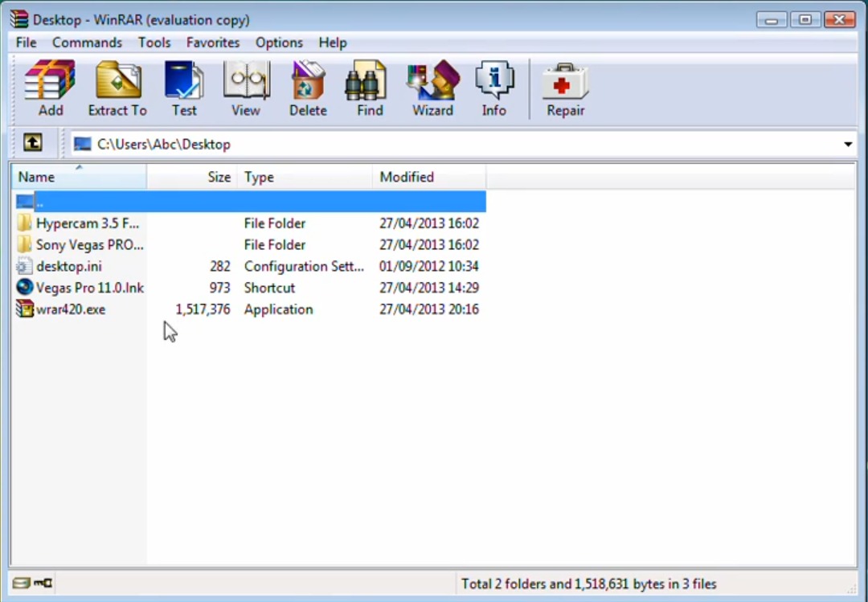Minimize the WinRAR window
The image size is (868, 602).
(x=771, y=20)
